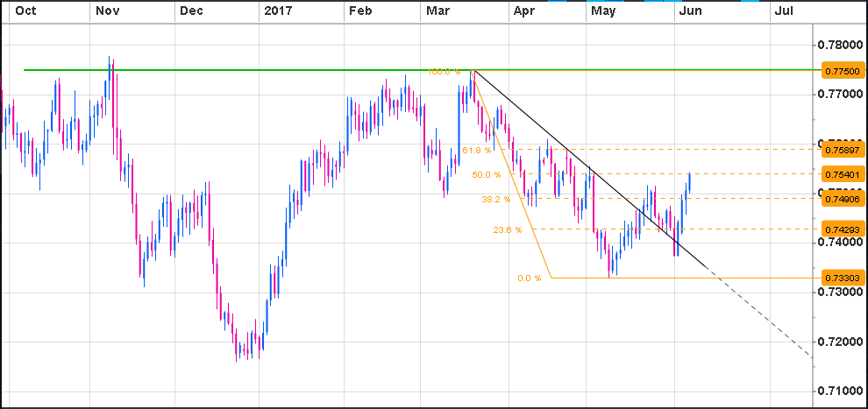
Task: Select the dashed gray trendline extension
Action: pyautogui.click(x=761, y=313)
